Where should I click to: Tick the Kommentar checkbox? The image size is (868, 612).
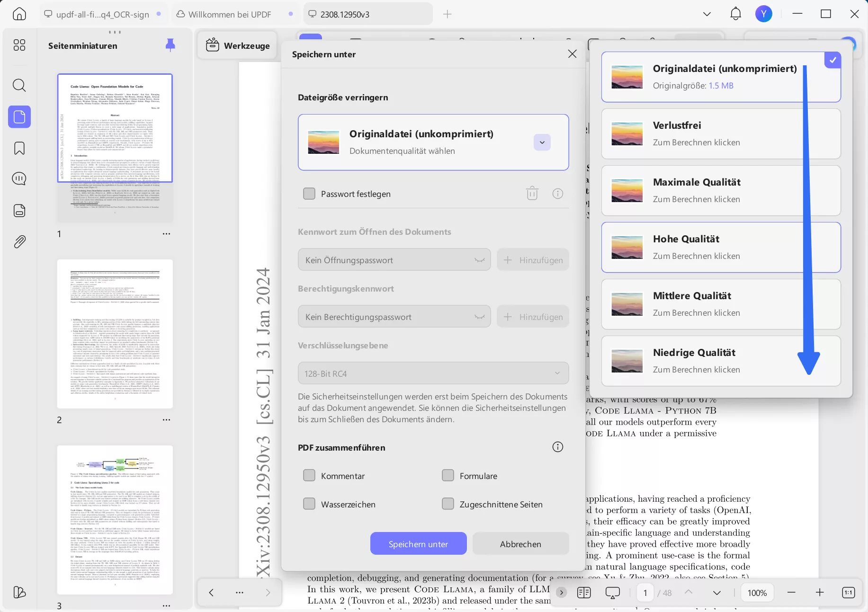309,475
